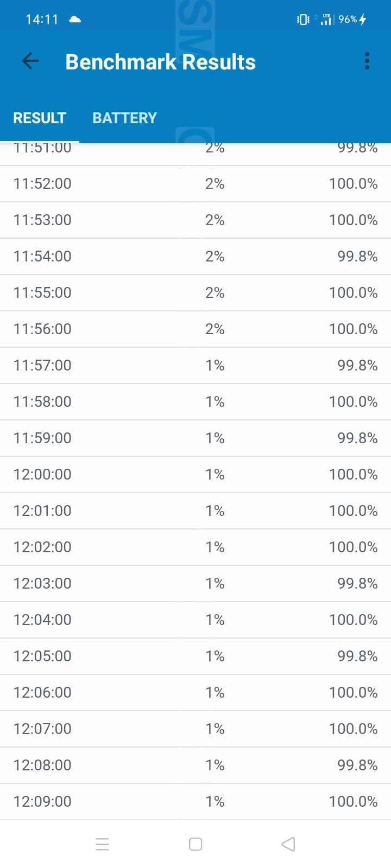This screenshot has width=391, height=868.
Task: Switch to the BATTERY tab
Action: (x=124, y=118)
